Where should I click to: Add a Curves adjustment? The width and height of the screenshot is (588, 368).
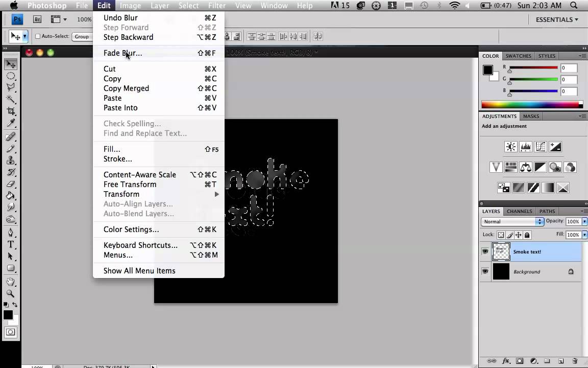tap(541, 147)
